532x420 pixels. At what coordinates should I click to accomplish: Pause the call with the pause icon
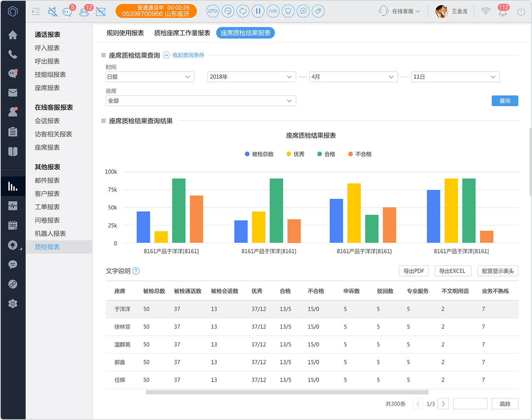pos(258,11)
